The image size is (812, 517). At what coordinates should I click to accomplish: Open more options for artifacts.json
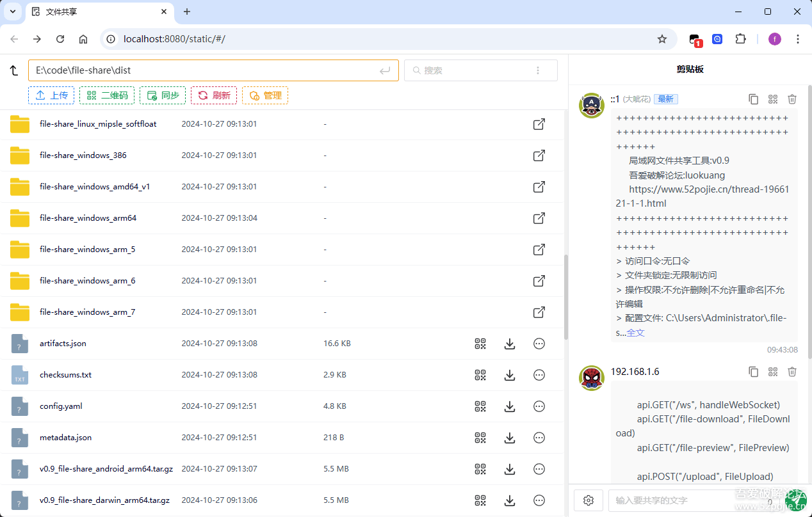pyautogui.click(x=539, y=344)
